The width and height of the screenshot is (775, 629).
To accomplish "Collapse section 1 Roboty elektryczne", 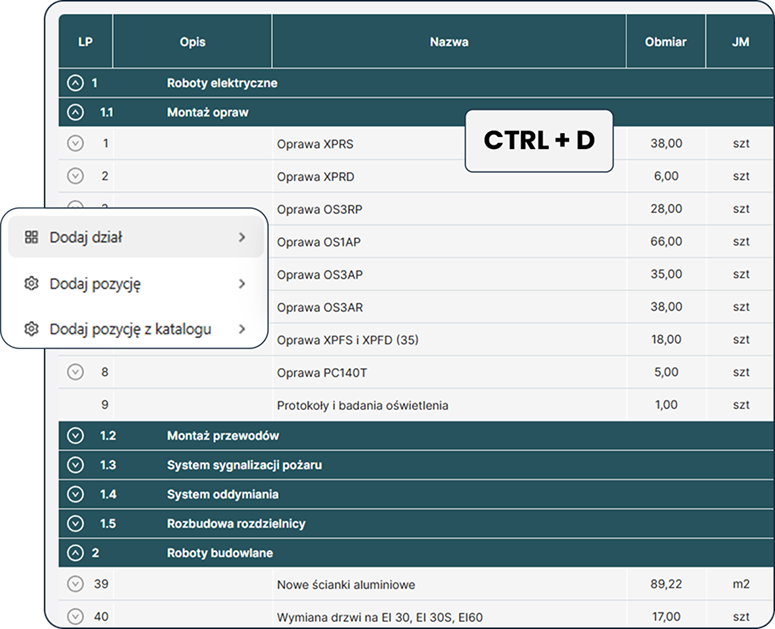I will point(75,83).
